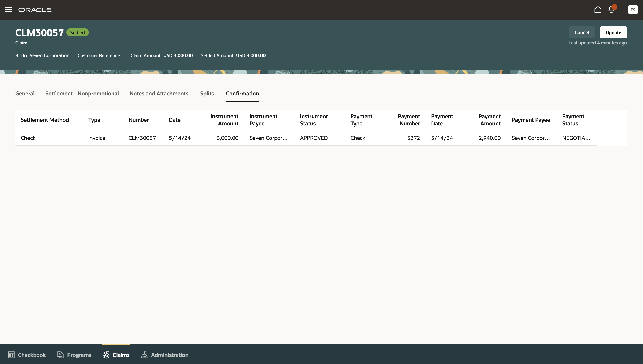
Task: Click the Programs icon in bottom bar
Action: [x=60, y=355]
